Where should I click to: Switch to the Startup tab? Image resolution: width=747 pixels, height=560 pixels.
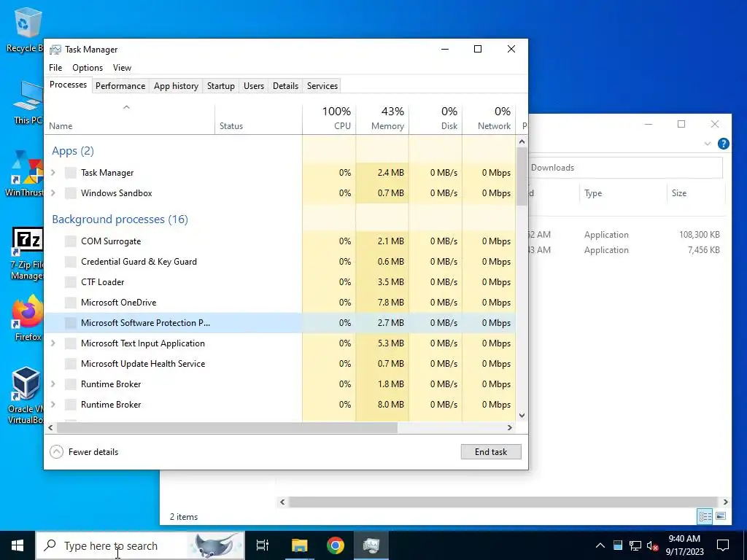pyautogui.click(x=220, y=86)
